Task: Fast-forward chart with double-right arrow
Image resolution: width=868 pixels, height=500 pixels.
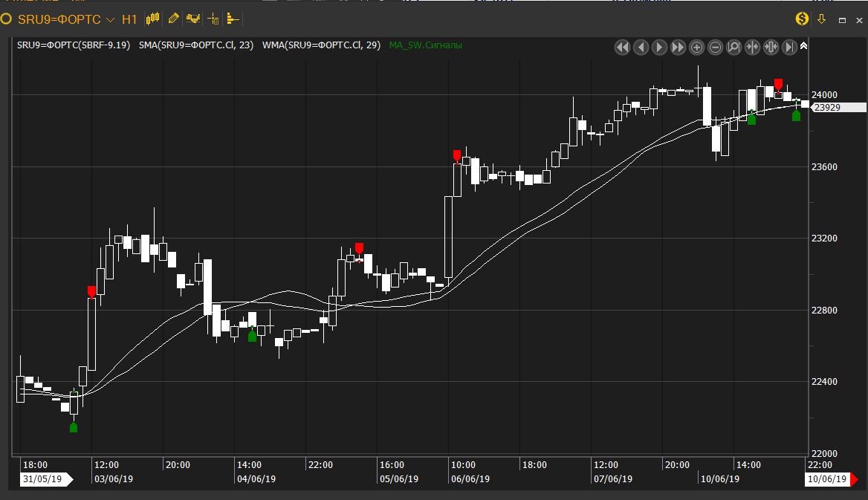Action: 678,48
